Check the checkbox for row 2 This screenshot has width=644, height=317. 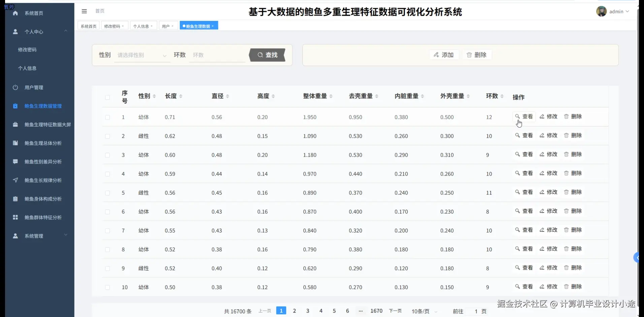tap(107, 136)
